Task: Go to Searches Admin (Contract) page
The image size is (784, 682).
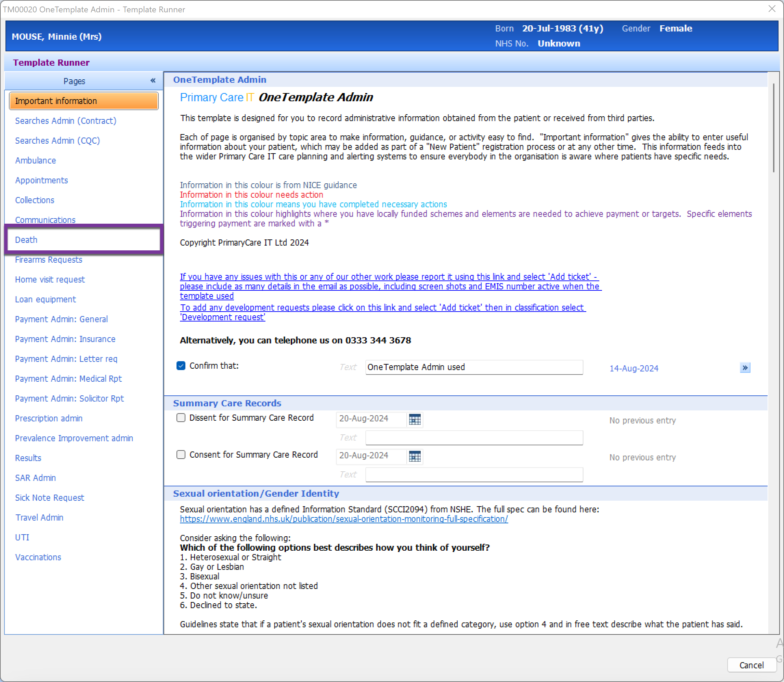Action: coord(65,121)
